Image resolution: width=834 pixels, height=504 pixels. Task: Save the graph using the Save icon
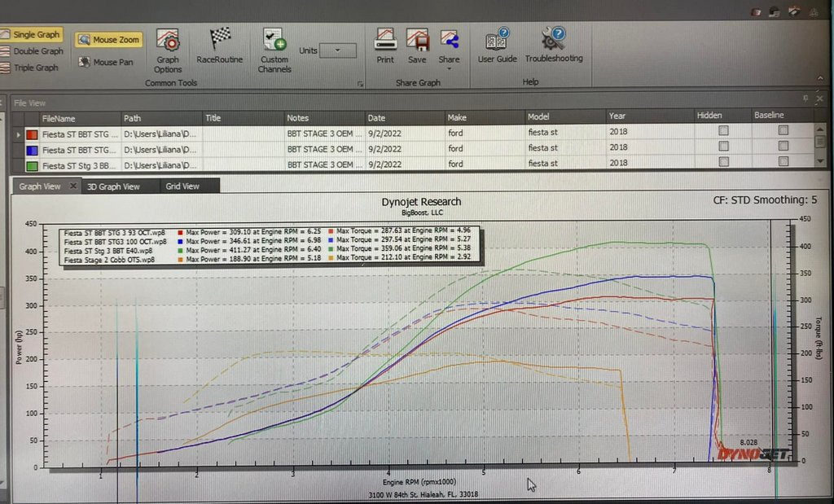[x=417, y=46]
